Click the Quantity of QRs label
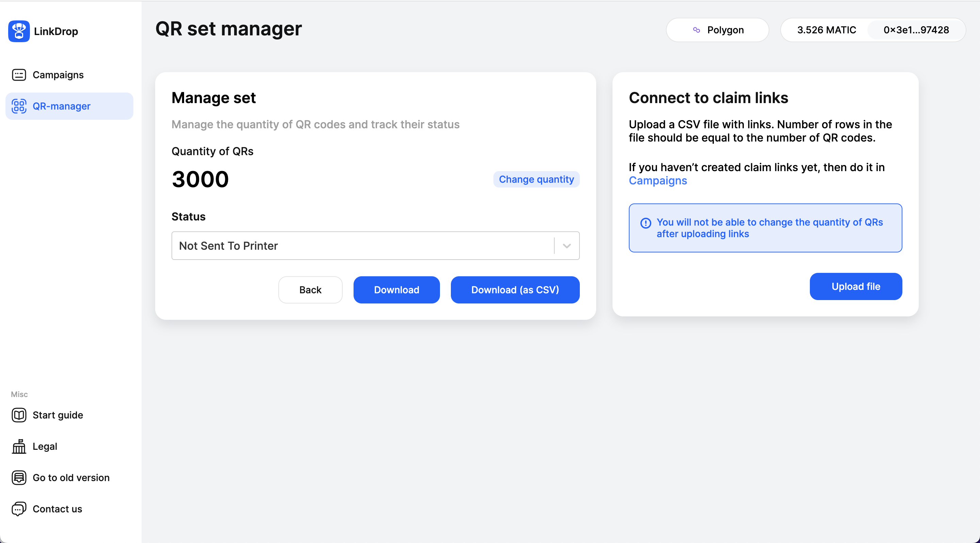Screen dimensions: 980x543 [212, 151]
